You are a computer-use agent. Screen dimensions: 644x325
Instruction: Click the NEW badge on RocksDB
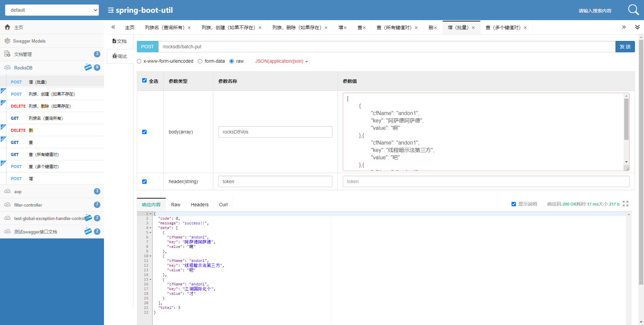pos(88,67)
